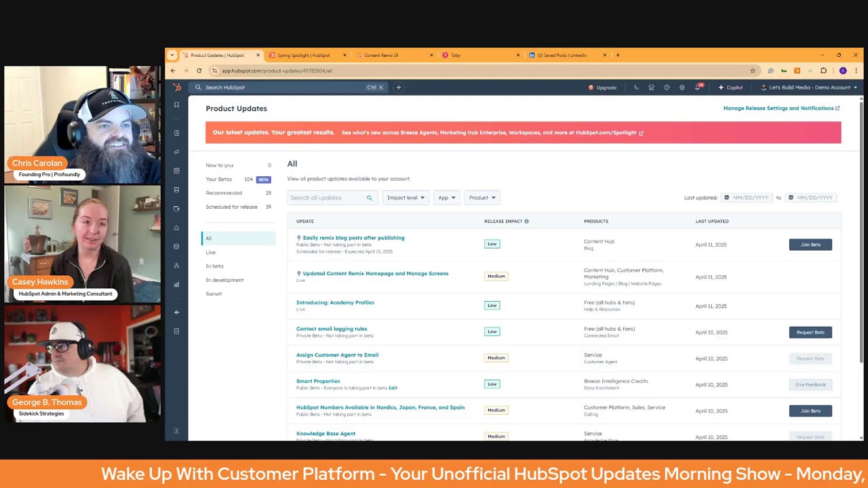Open Introducing: Academy Profiles update
The image size is (868, 488).
pos(335,303)
